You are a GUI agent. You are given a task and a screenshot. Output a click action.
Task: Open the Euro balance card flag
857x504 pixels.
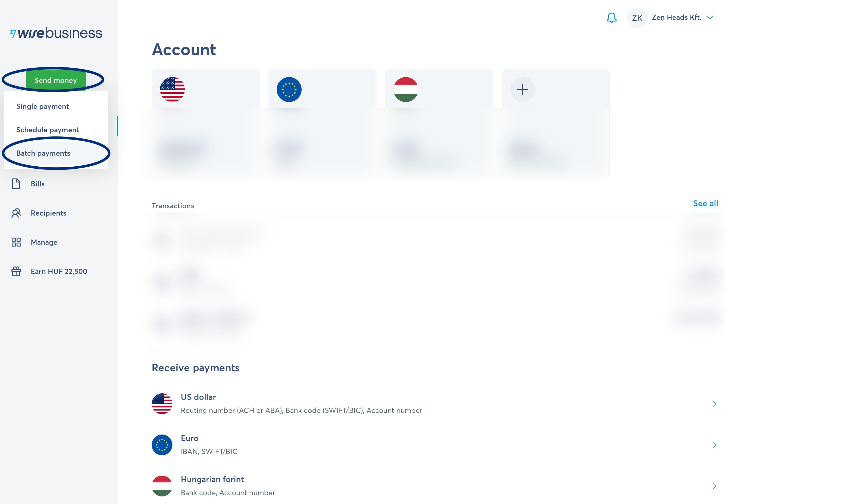point(289,90)
